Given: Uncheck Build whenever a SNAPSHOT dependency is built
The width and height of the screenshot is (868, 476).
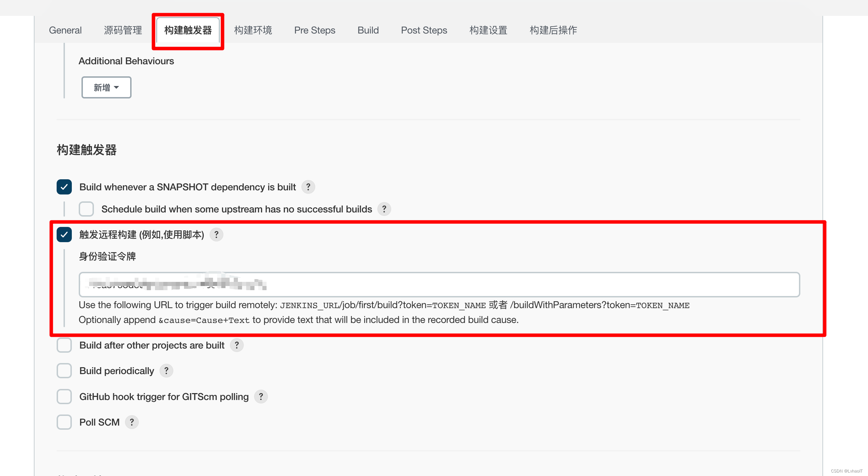Looking at the screenshot, I should pos(64,187).
